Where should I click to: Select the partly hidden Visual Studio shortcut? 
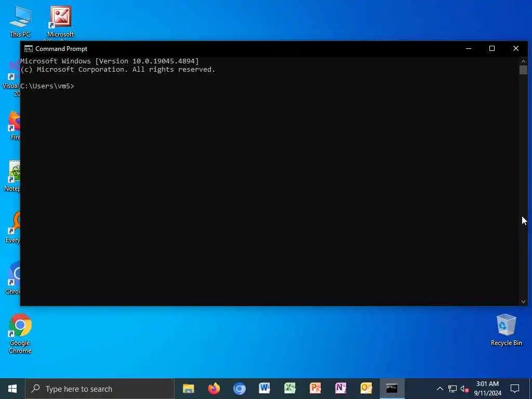(x=11, y=78)
